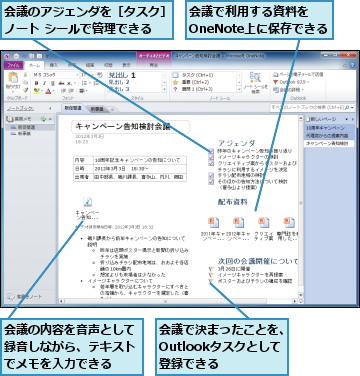Click the red font color A button
This screenshot has height=376, width=360.
(x=49, y=91)
